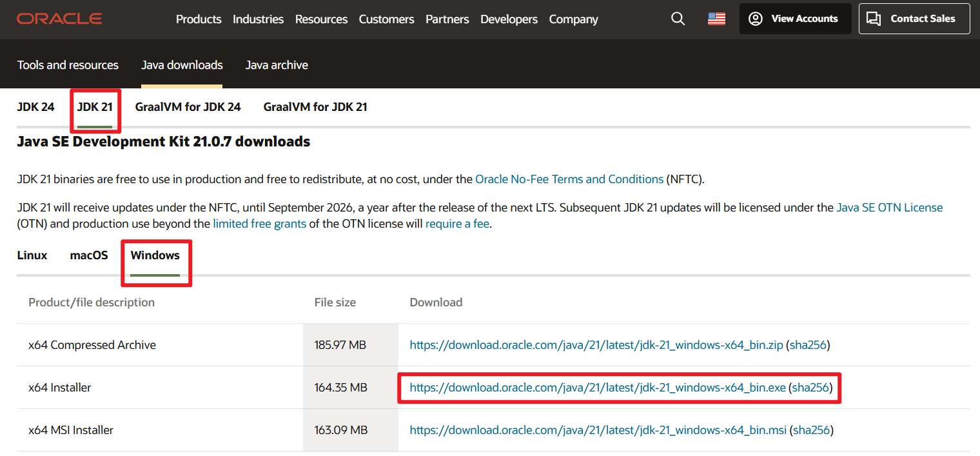
Task: Select the Windows platform tab
Action: [x=155, y=255]
